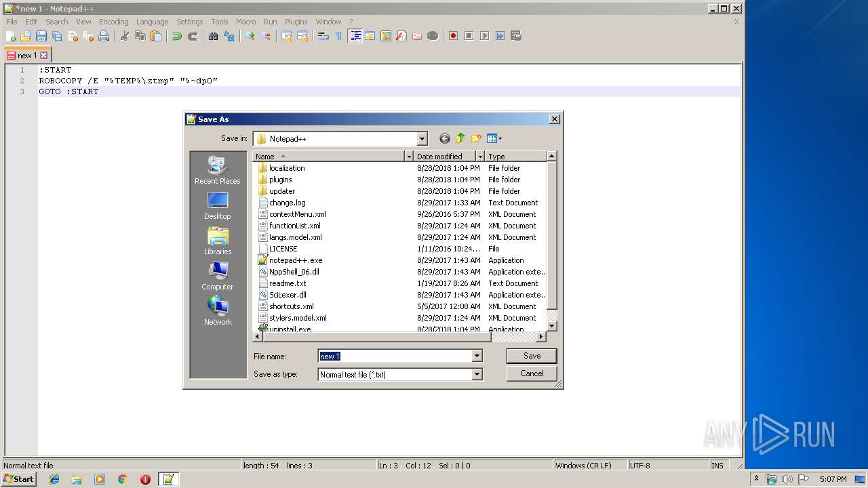Click the Find and Replace icon
Image resolution: width=868 pixels, height=488 pixels.
[x=229, y=36]
